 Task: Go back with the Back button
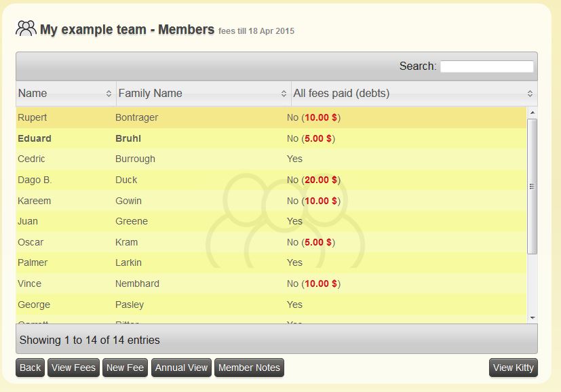[29, 368]
